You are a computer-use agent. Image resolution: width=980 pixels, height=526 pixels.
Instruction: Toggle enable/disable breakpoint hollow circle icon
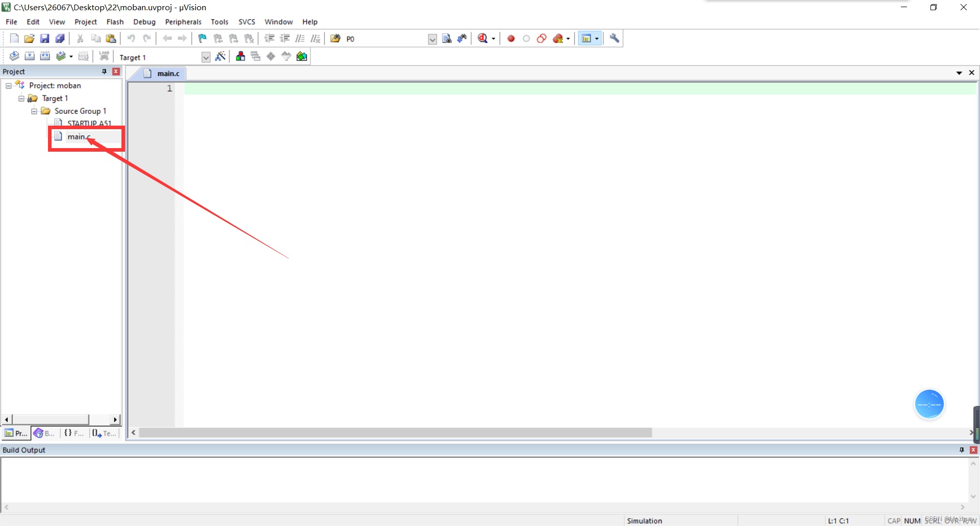tap(526, 38)
